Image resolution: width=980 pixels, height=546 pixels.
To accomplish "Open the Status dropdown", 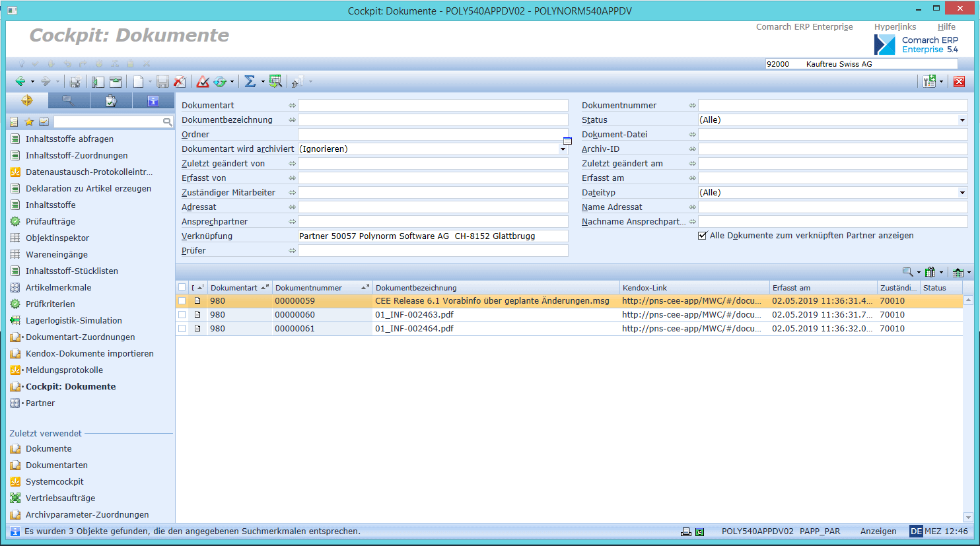I will [x=962, y=120].
